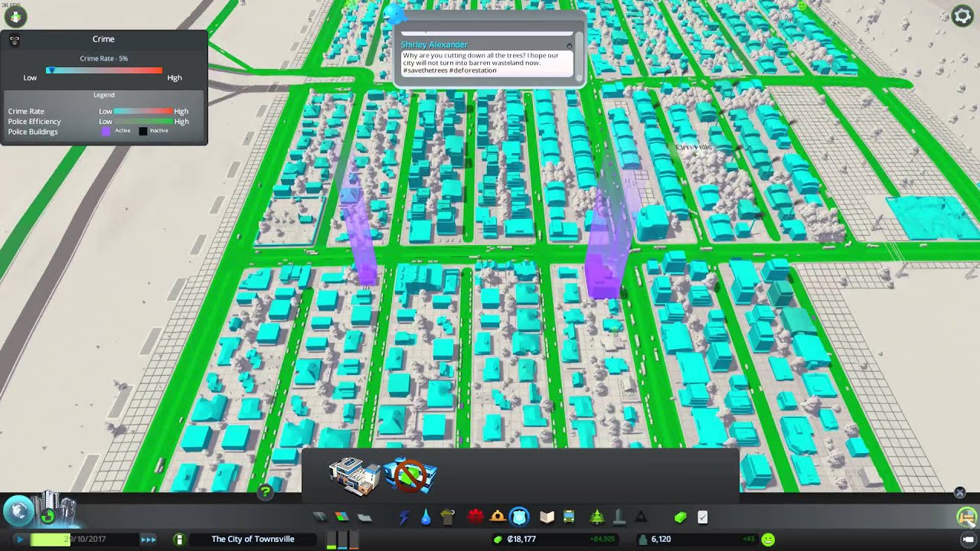
Task: Open the locked Monuments pyramid menu
Action: [x=641, y=517]
